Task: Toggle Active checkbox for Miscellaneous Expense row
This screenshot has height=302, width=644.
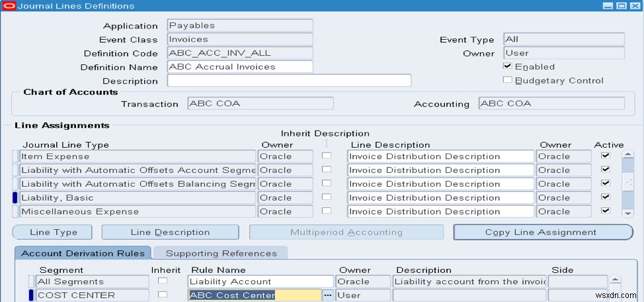Action: click(x=605, y=211)
